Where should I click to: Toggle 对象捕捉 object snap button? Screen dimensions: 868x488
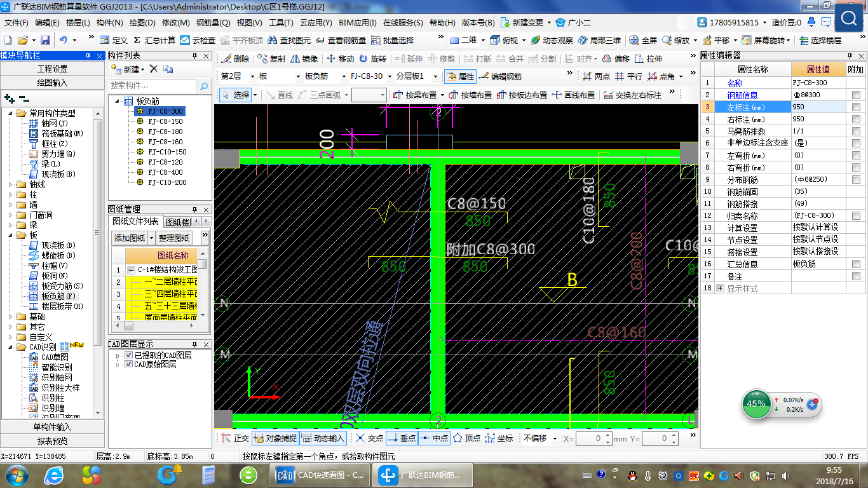click(275, 438)
